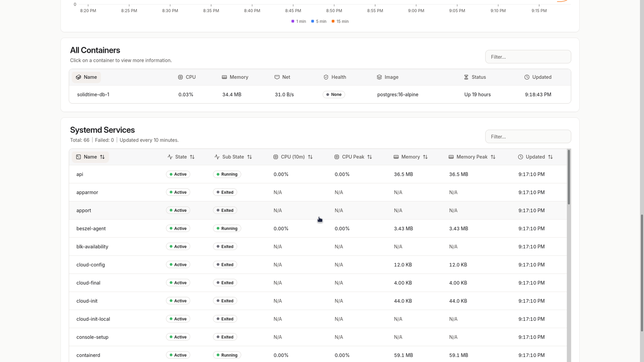
Task: Click the CPU Peak chip icon in services header
Action: [337, 157]
